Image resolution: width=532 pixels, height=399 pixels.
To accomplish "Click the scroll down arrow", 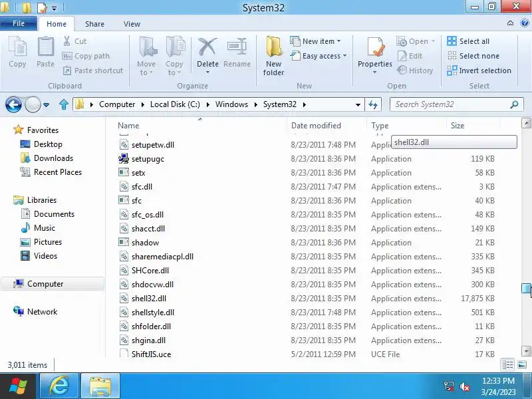I will pos(526,351).
